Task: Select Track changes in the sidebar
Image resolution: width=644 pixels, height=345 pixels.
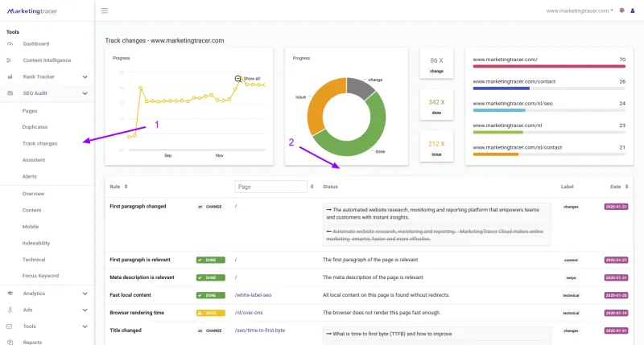Action: pos(39,144)
